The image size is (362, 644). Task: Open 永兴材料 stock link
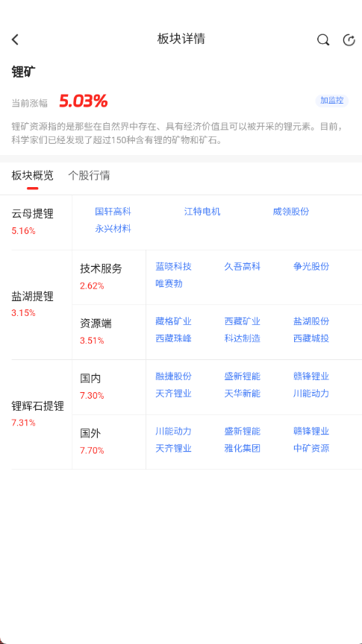pyautogui.click(x=113, y=229)
